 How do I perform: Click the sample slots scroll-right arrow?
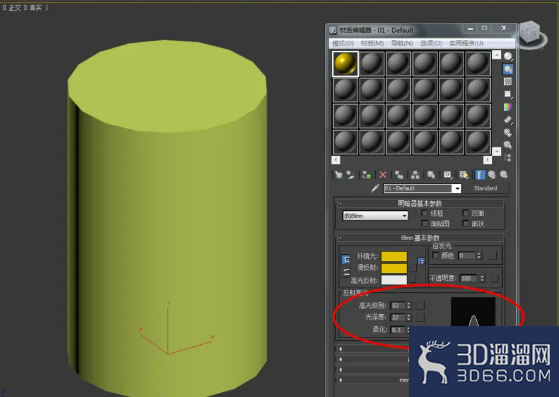tap(487, 160)
